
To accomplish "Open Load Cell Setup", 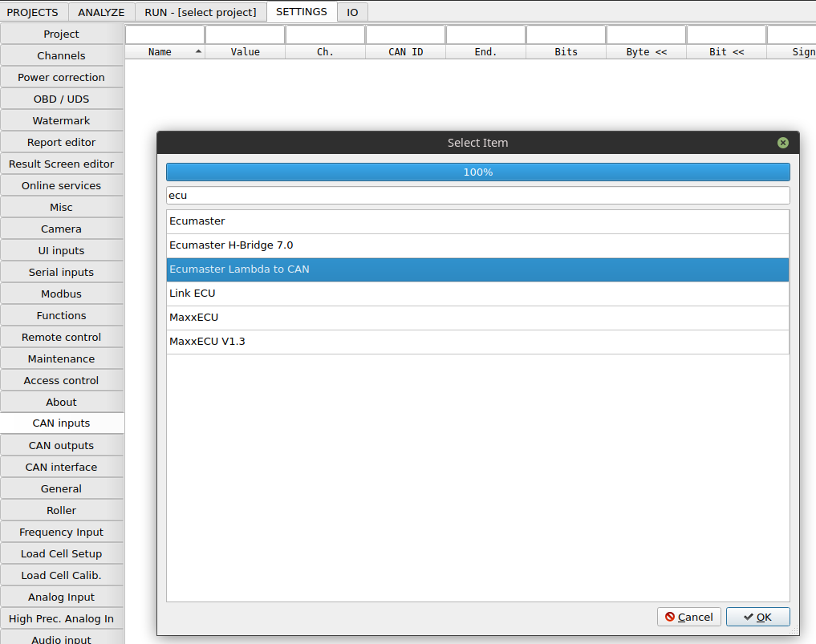I will 62,554.
